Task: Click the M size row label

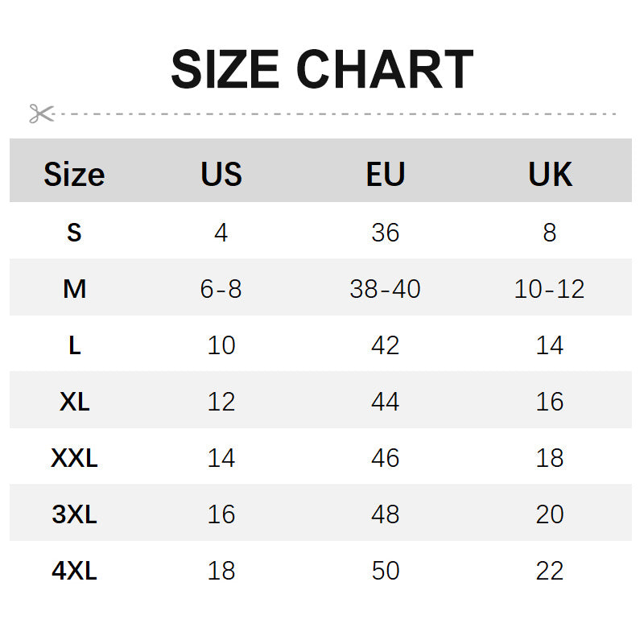Action: click(x=74, y=288)
